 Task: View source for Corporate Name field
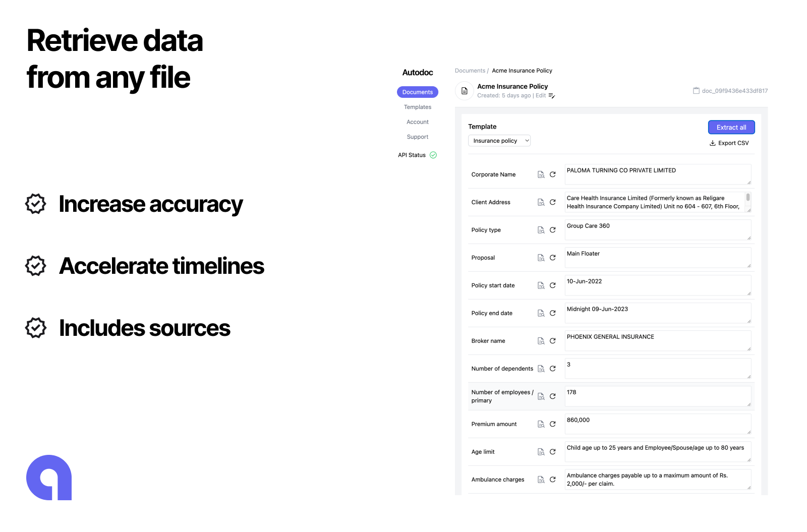coord(541,174)
